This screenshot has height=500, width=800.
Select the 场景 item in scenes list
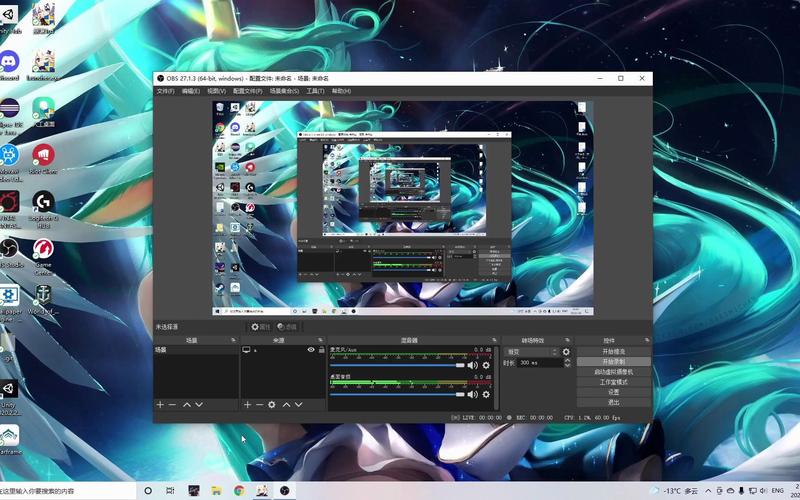point(196,351)
